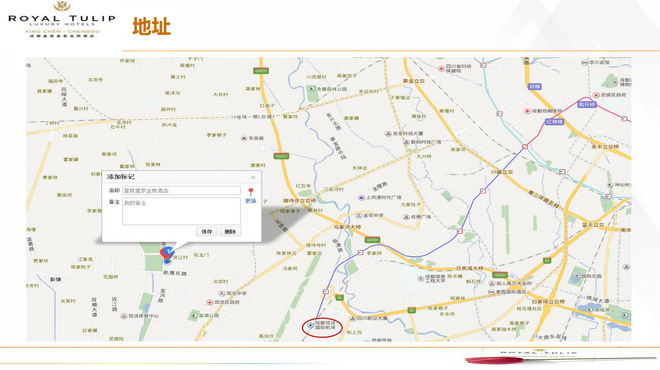
Task: Click the 删除 delete button
Action: [x=230, y=232]
